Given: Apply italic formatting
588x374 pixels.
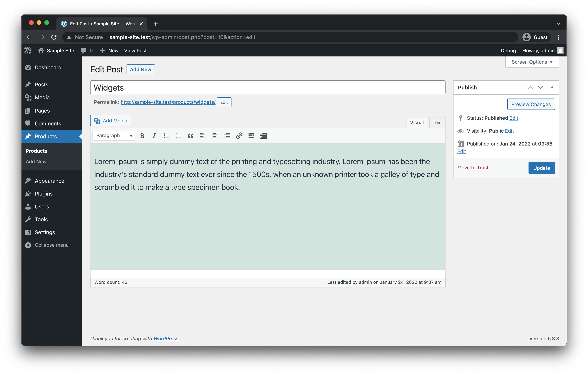Looking at the screenshot, I should pyautogui.click(x=154, y=136).
